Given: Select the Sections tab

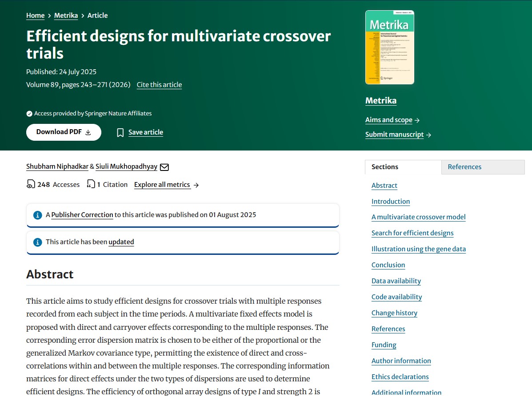Looking at the screenshot, I should (403, 167).
